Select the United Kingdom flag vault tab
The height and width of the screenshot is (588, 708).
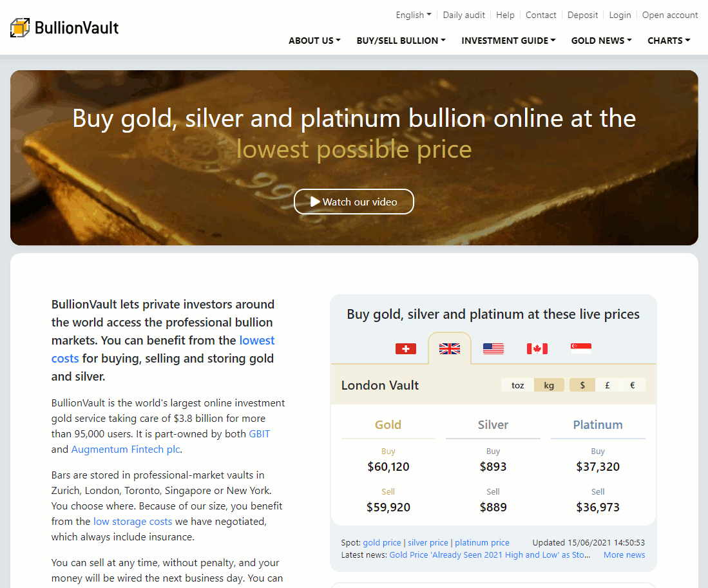450,348
